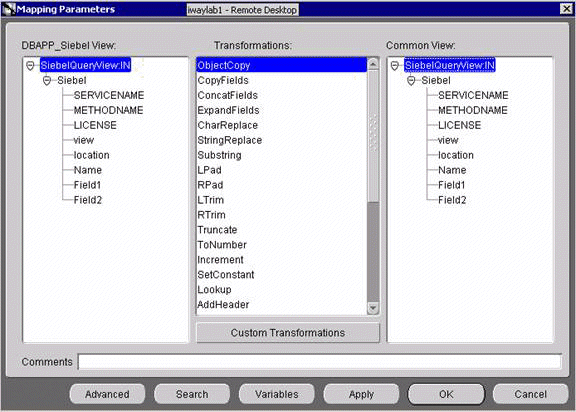Select SERVICENAME in DBAPP_Siebel View tree
The height and width of the screenshot is (412, 576).
[109, 95]
